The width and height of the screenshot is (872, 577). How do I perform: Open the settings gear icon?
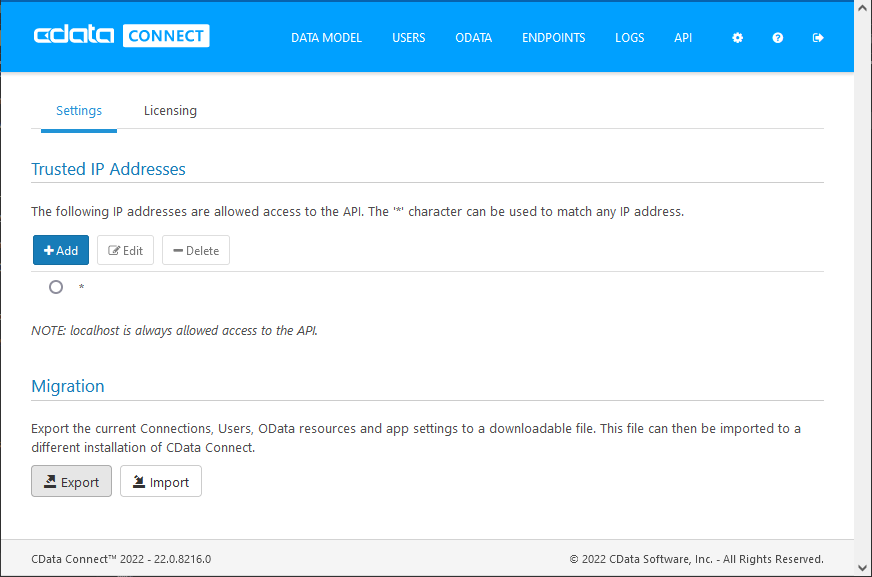[x=738, y=38]
